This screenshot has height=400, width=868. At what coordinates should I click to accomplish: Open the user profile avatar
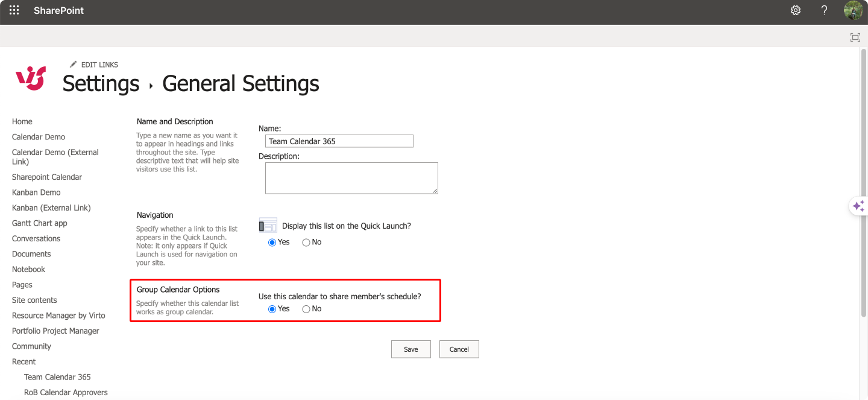pos(854,10)
